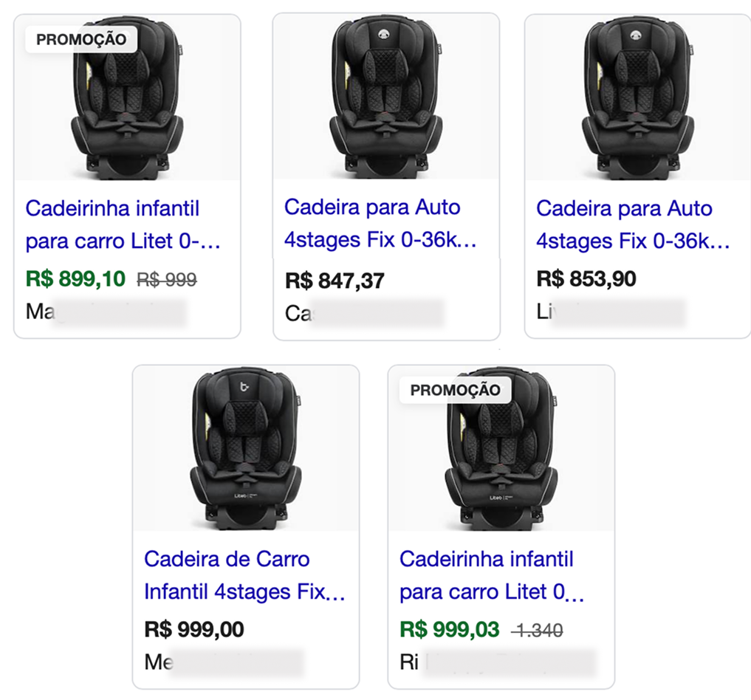The image size is (751, 700).
Task: Open the Cadeira para Auto link above R$ 847,37
Action: coord(381,224)
